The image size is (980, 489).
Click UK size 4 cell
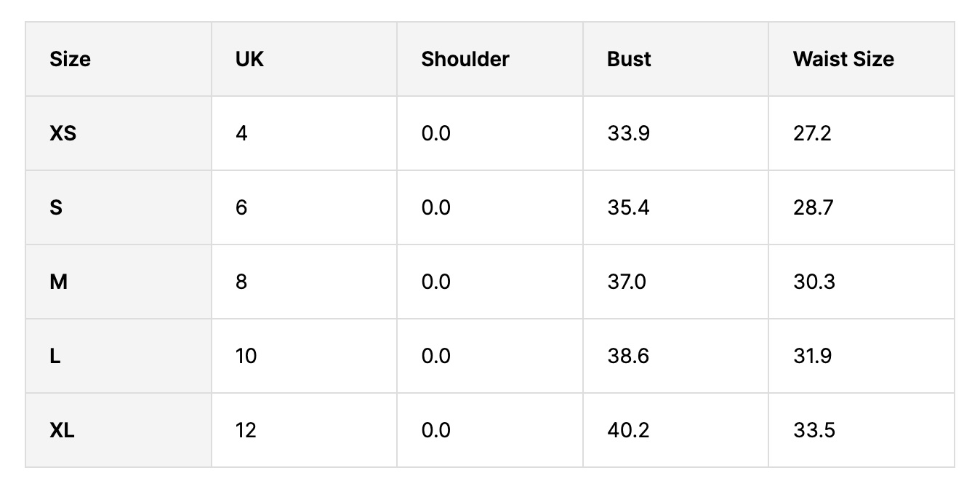241,134
